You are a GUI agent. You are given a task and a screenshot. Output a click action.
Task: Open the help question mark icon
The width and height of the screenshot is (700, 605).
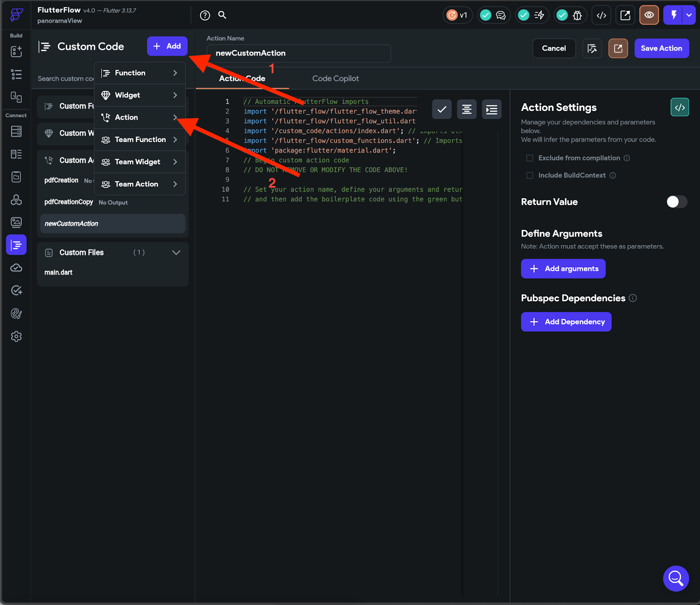click(x=205, y=15)
